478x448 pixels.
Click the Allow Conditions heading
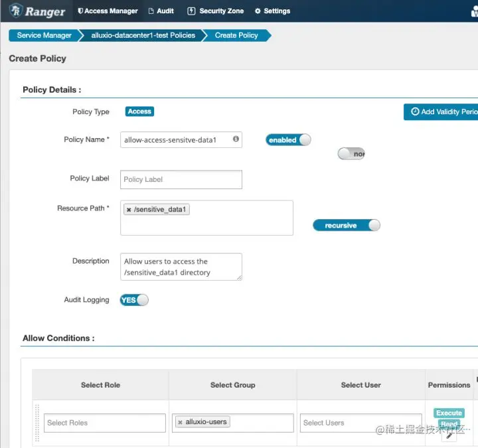58,338
